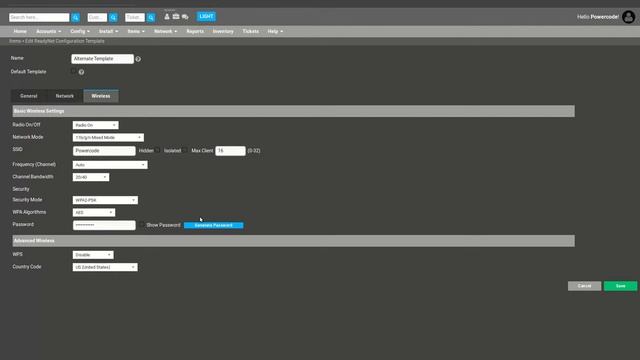Click the Max Client input field
Image resolution: width=640 pixels, height=360 pixels.
coord(230,151)
